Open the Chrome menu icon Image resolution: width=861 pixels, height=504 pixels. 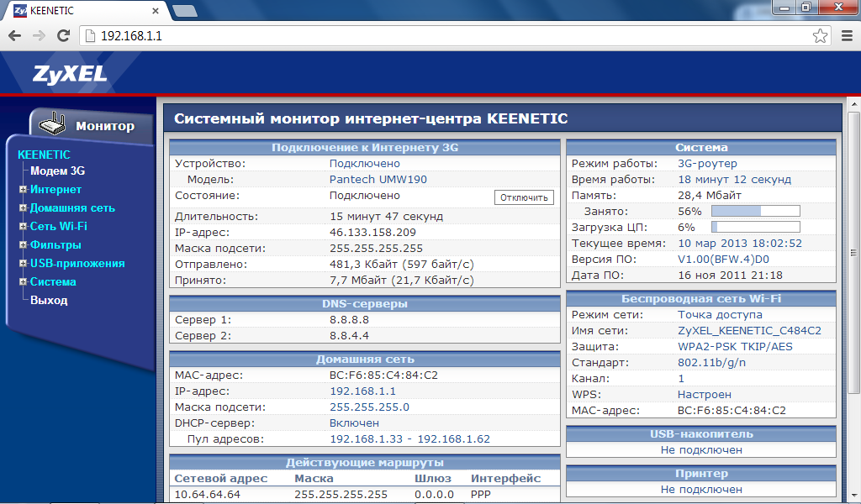click(x=848, y=35)
